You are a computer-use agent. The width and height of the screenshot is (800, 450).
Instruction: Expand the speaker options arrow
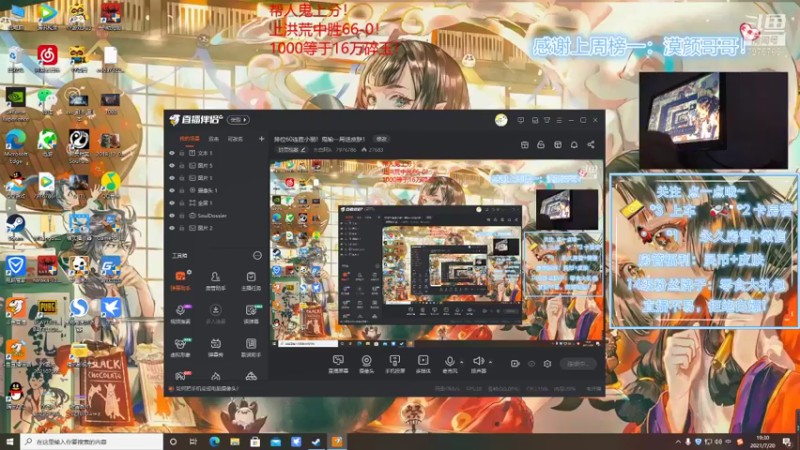490,362
